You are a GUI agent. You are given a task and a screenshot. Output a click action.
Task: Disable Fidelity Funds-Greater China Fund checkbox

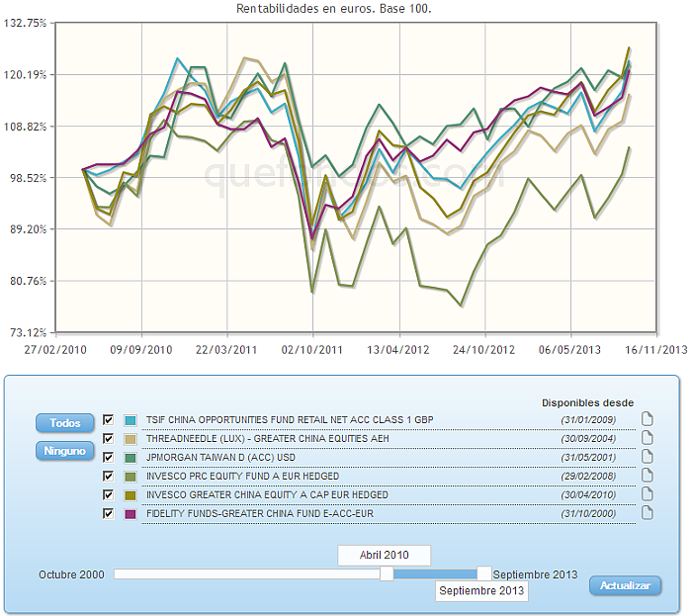(x=108, y=513)
